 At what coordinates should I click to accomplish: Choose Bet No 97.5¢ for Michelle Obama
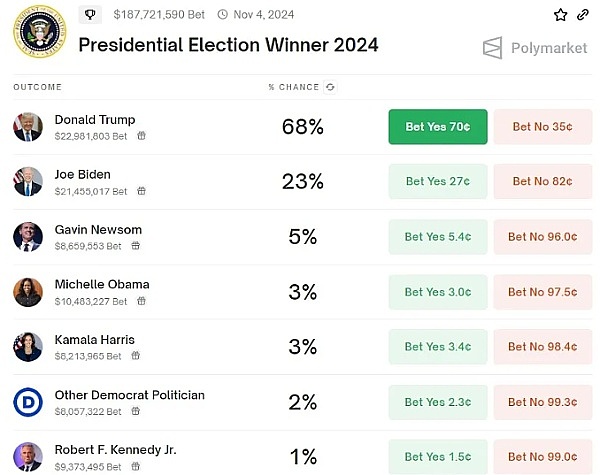(543, 292)
